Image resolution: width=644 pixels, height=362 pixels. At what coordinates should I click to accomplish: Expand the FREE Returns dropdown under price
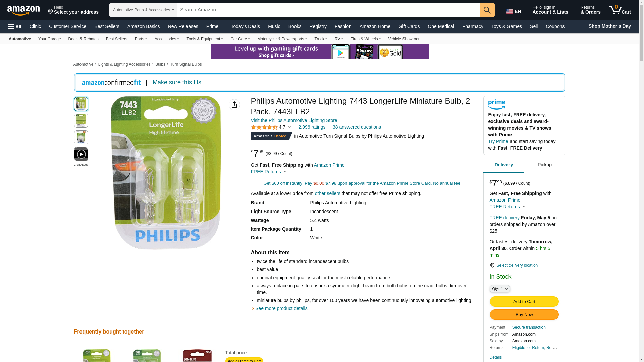coord(269,172)
